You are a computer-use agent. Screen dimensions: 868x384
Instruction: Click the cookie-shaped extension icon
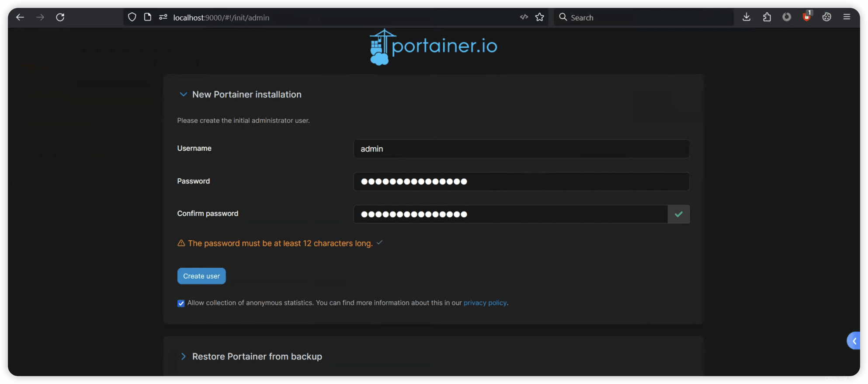tap(827, 17)
